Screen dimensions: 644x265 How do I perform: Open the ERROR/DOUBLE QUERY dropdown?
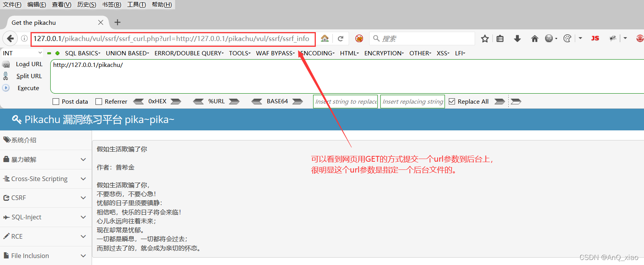tap(189, 53)
